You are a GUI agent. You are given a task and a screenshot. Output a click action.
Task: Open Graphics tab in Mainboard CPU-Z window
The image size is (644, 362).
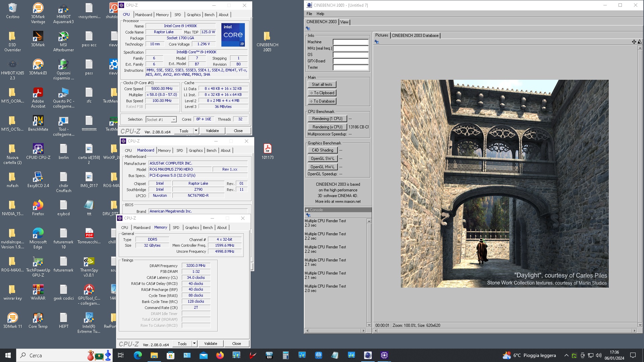[x=196, y=150]
